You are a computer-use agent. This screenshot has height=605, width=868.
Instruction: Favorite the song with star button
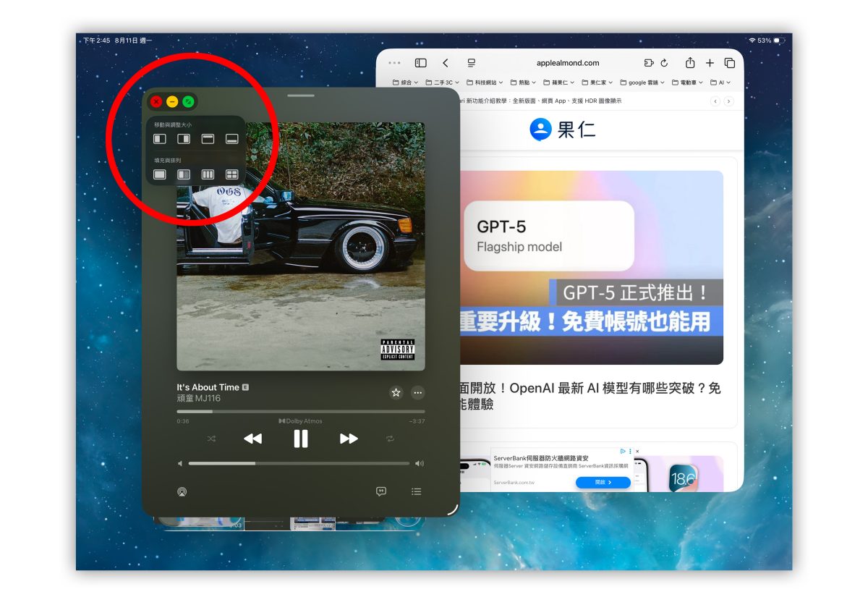pos(396,392)
